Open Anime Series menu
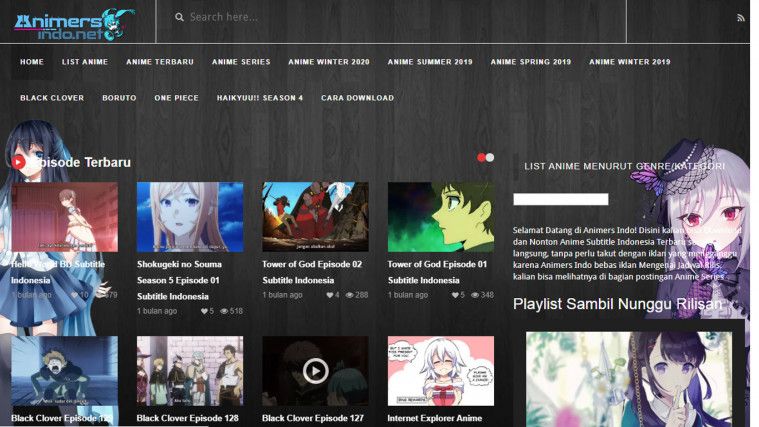Viewport: 759px width, 427px height. click(241, 62)
